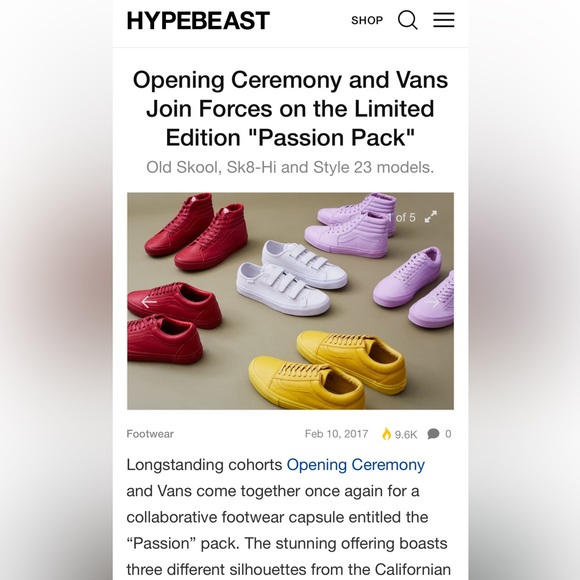The width and height of the screenshot is (580, 580).
Task: Click the '1 of 5' gallery counter
Action: pyautogui.click(x=401, y=217)
